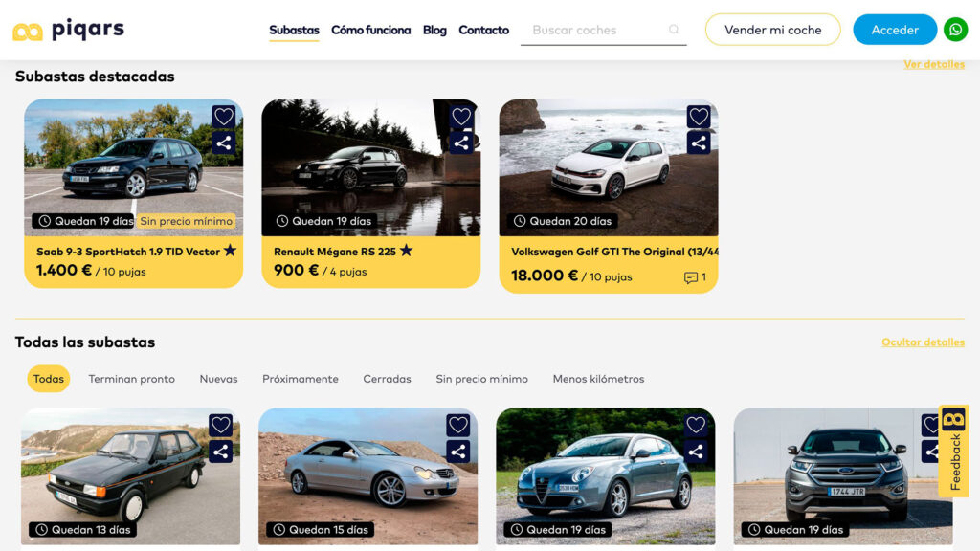Open the silver Mercedes coupe photo
The image size is (980, 551).
[367, 476]
